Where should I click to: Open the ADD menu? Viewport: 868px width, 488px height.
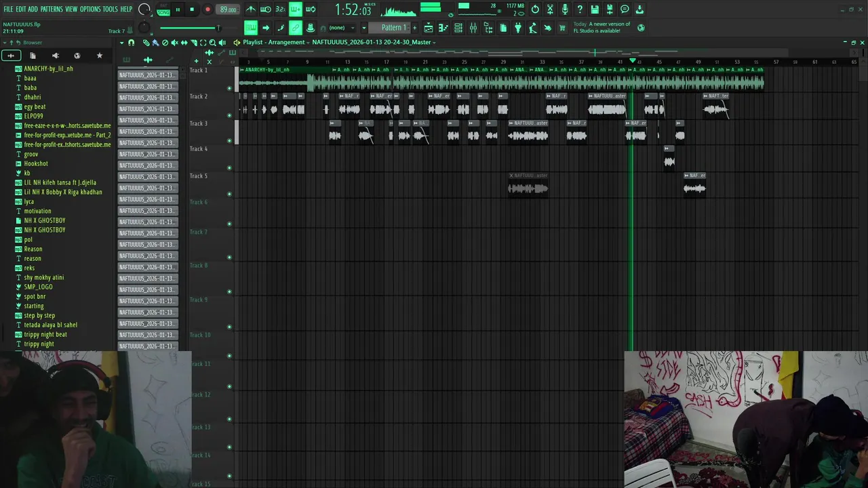(33, 9)
